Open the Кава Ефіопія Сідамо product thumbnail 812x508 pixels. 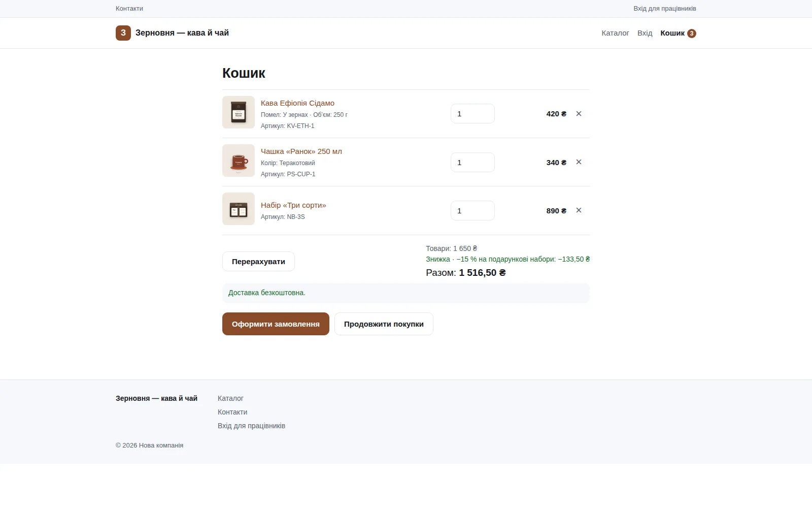[239, 112]
